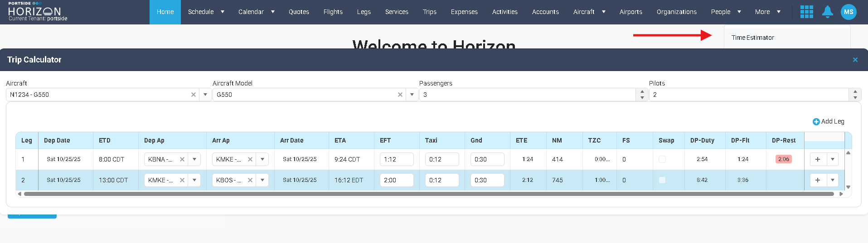868x243 pixels.
Task: Increase the Passengers count by one
Action: pyautogui.click(x=642, y=92)
